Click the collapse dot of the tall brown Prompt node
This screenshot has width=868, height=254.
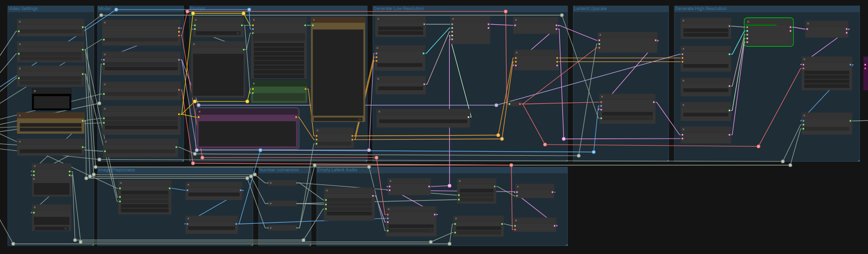tap(314, 20)
